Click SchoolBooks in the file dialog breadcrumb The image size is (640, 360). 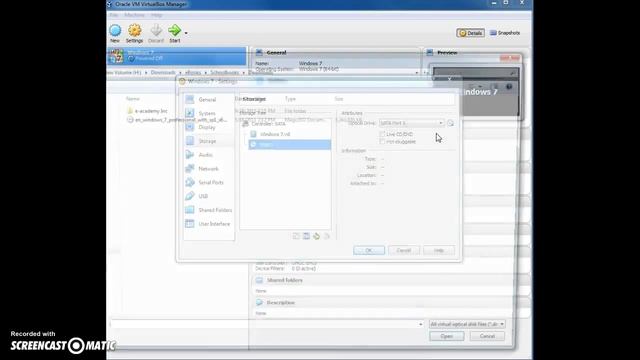[224, 72]
